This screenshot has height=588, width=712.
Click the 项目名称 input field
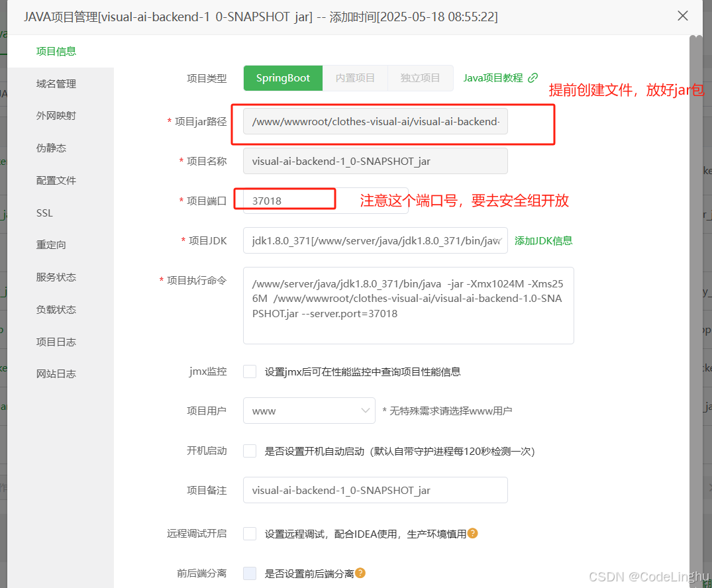[x=376, y=161]
